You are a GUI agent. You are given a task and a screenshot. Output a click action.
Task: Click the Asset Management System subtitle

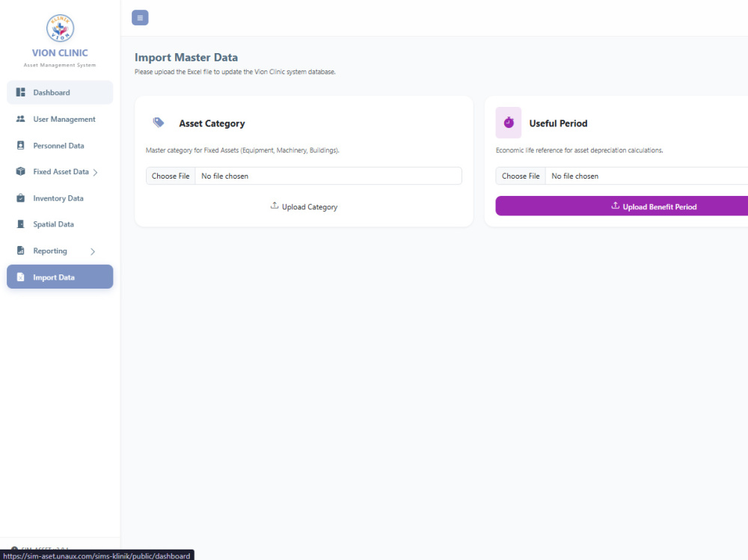pos(60,65)
